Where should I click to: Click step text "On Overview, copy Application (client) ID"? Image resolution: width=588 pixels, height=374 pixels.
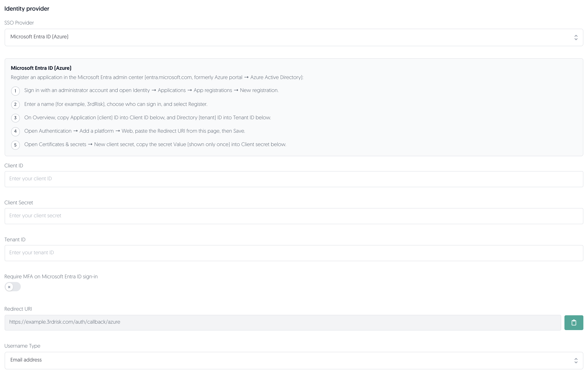click(148, 118)
